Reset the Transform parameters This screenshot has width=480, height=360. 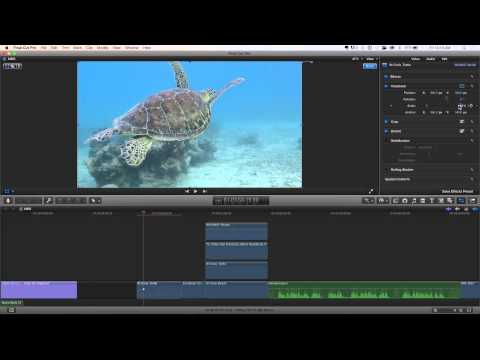pos(472,86)
